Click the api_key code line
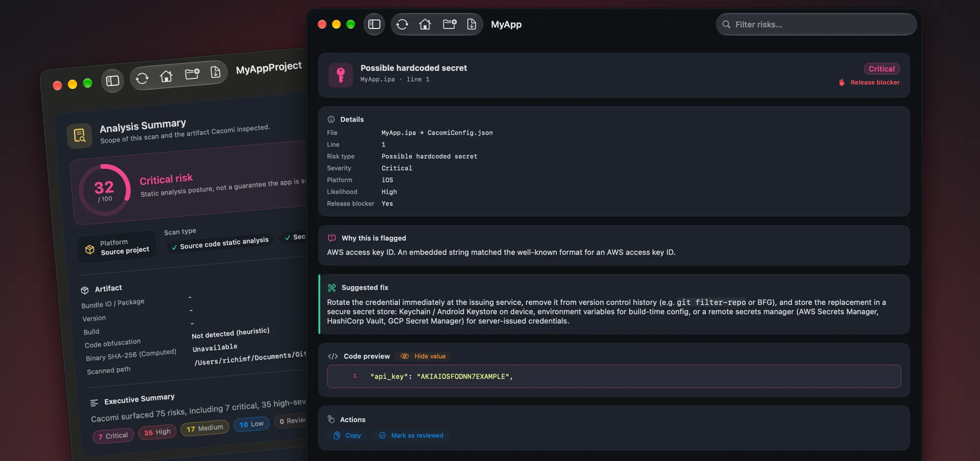 click(614, 376)
